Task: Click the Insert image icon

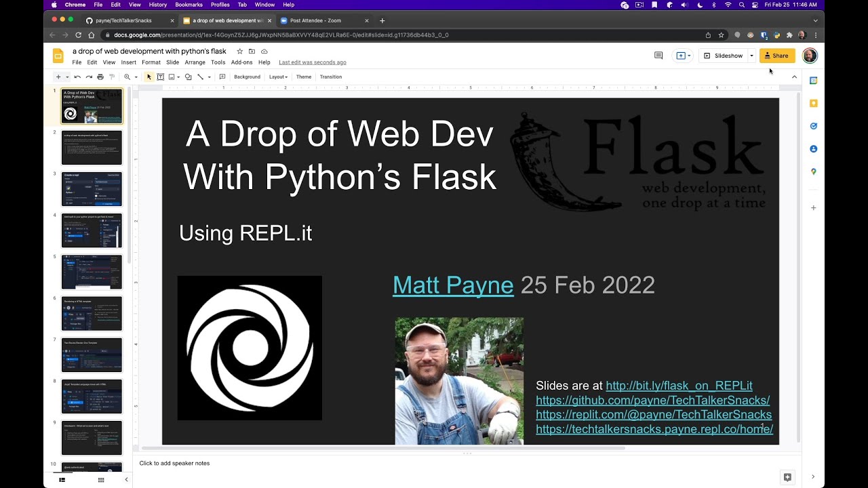Action: pos(172,77)
